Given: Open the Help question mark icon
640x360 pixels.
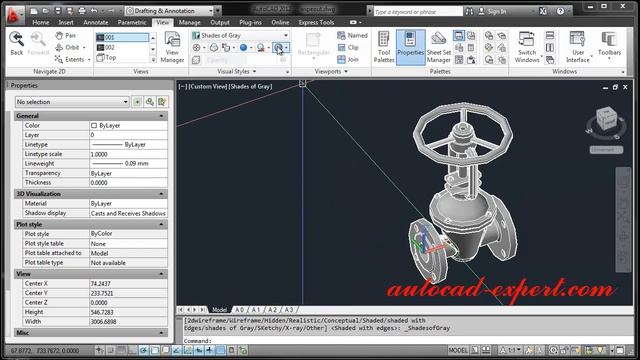Looking at the screenshot, I should tap(560, 11).
